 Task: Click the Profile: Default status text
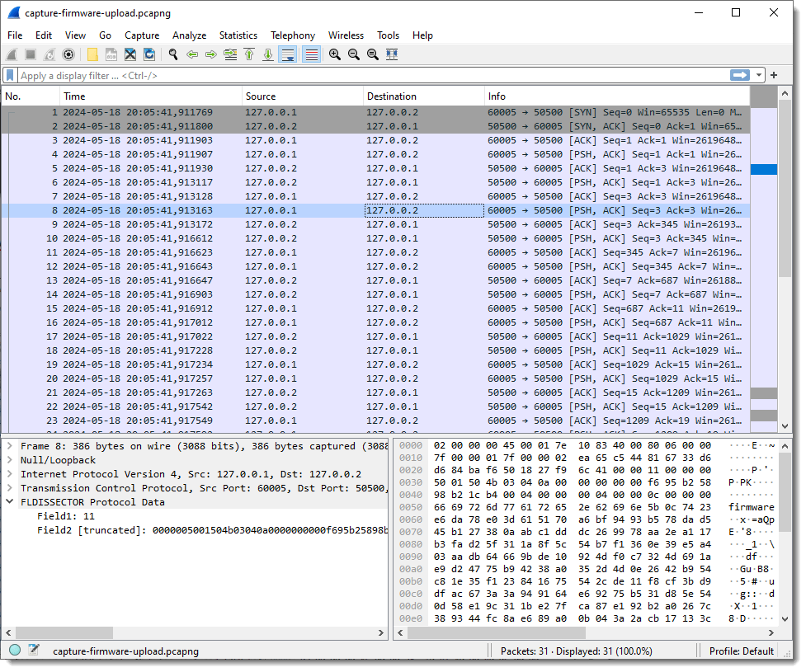click(x=741, y=651)
